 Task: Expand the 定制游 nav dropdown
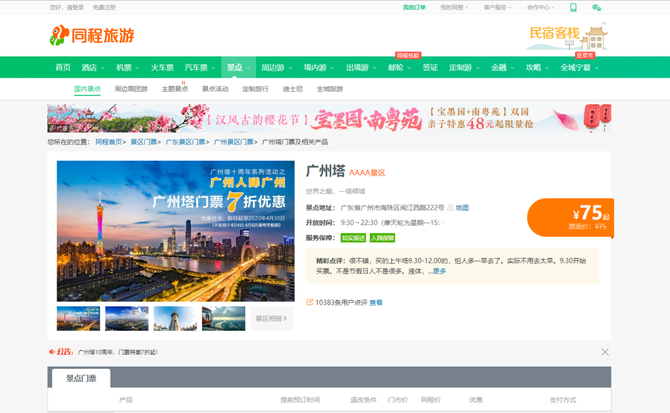pos(478,68)
